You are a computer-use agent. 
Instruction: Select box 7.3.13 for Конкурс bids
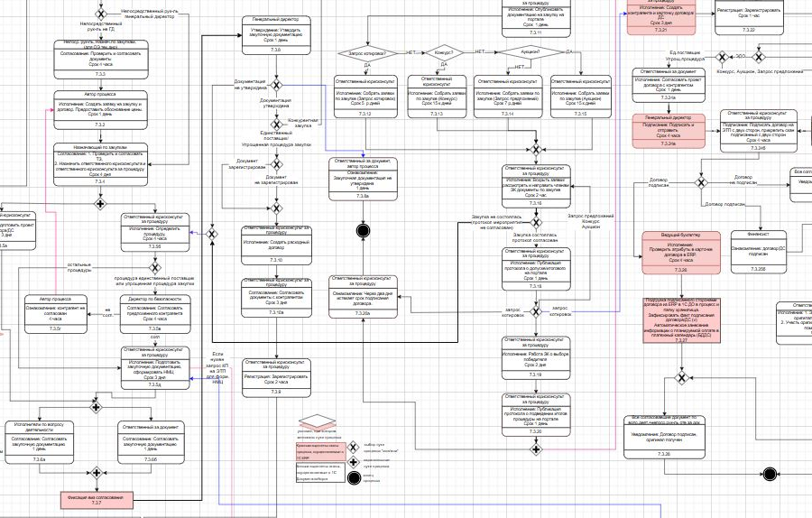[437, 97]
